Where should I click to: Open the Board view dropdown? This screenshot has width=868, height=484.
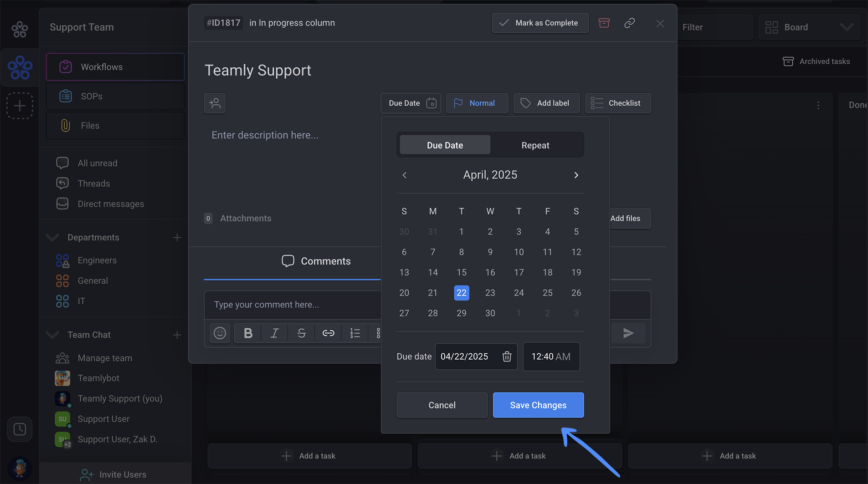coord(809,27)
